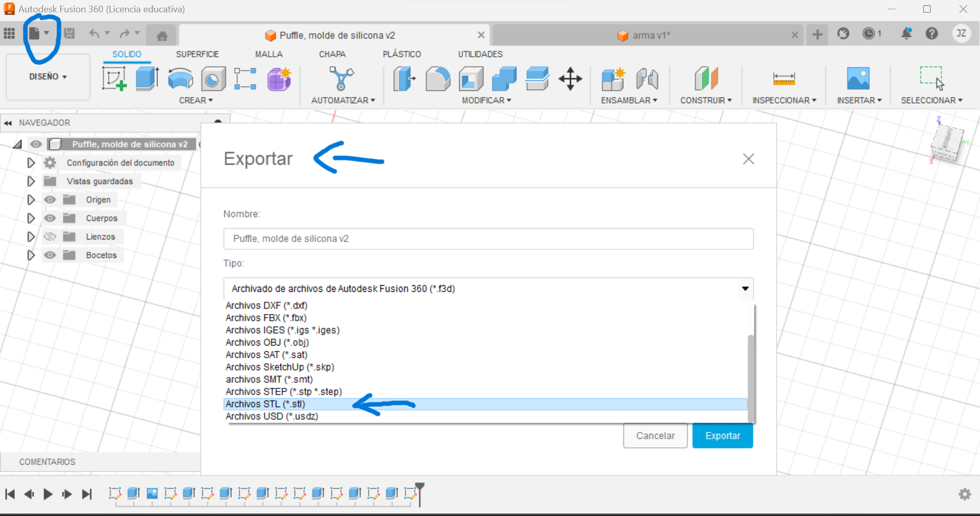Image resolution: width=980 pixels, height=516 pixels.
Task: Select the Joint tool
Action: coord(647,79)
